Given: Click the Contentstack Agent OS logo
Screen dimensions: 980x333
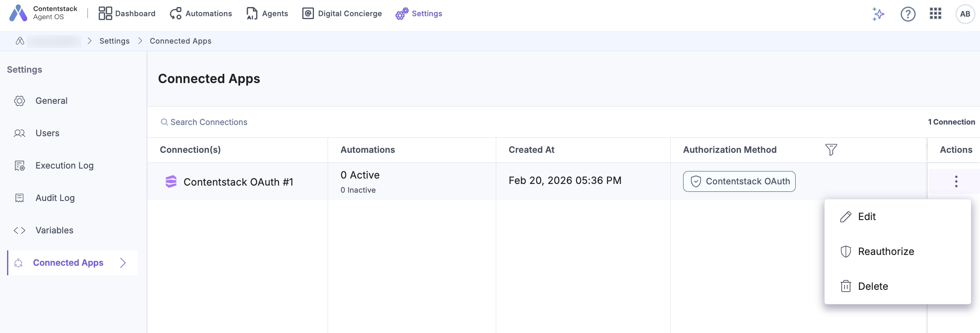Looking at the screenshot, I should click(18, 13).
